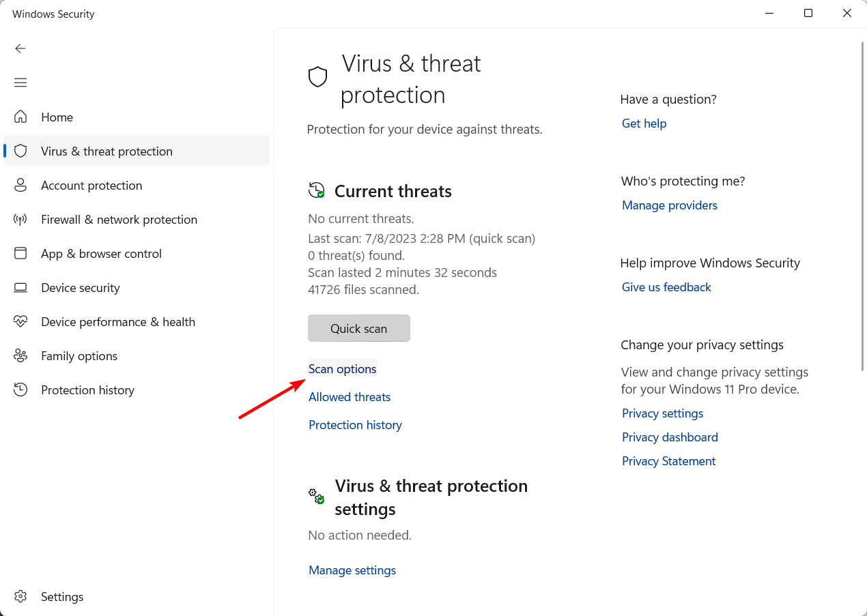867x616 pixels.
Task: Select the Account protection person icon
Action: click(20, 185)
